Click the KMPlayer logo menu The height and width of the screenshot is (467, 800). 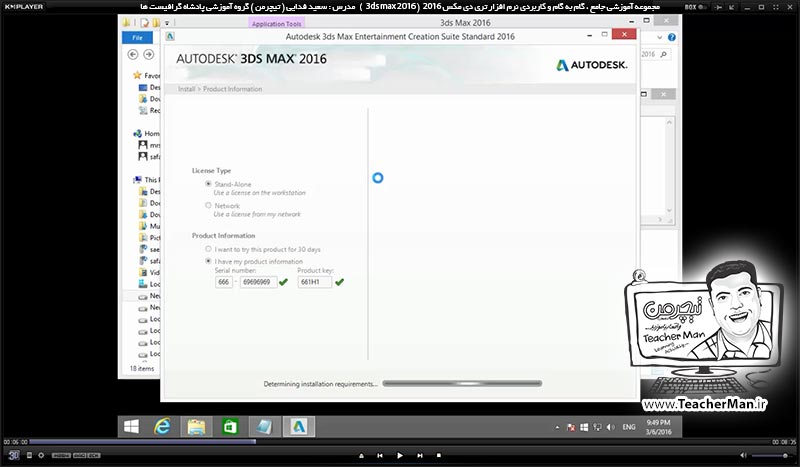click(x=24, y=7)
